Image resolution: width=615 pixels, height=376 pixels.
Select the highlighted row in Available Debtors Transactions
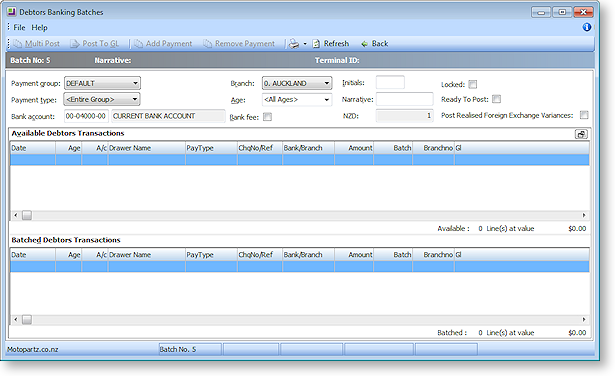click(300, 160)
